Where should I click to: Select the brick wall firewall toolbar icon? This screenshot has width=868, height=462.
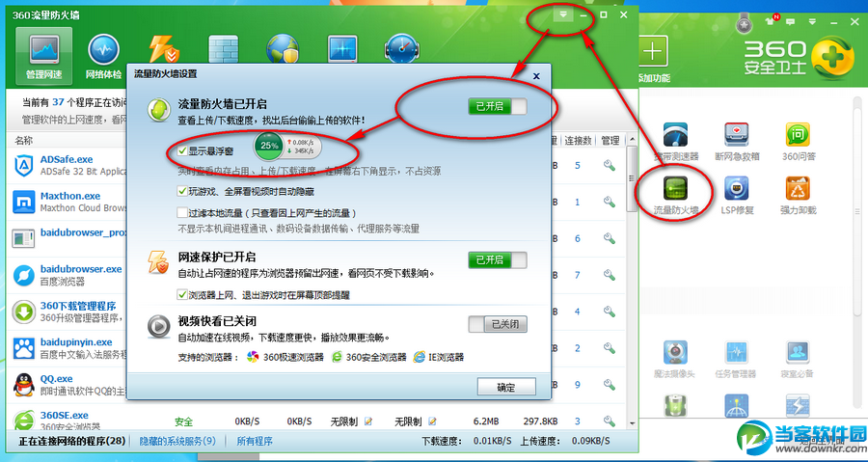223,49
